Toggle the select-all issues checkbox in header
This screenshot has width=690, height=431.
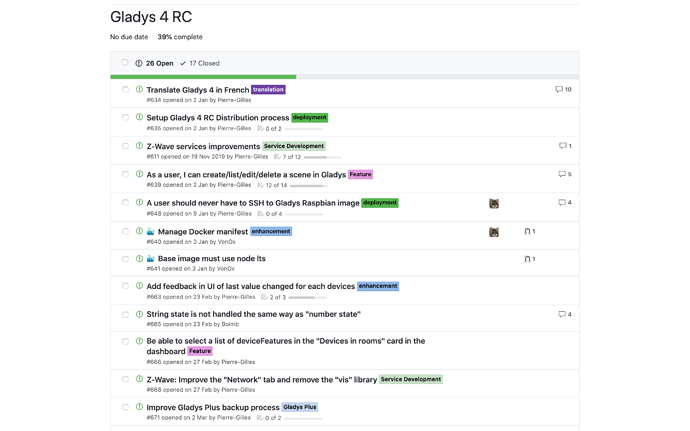[125, 63]
